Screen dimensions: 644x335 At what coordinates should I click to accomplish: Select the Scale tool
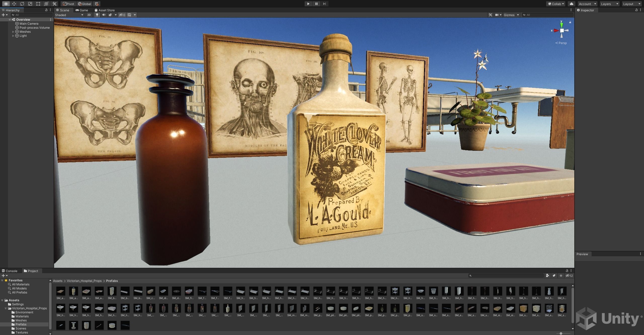30,4
